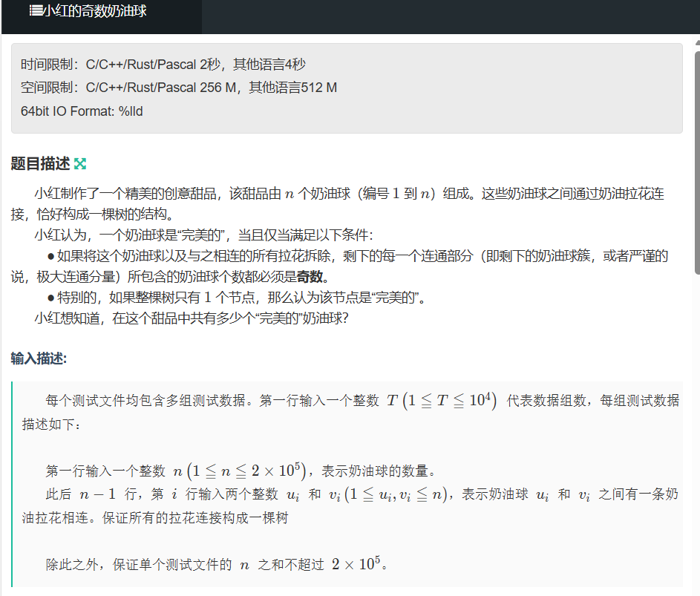Viewport: 700px width, 596px height.
Task: Click the bold 奇数 word in the description
Action: pyautogui.click(x=310, y=277)
